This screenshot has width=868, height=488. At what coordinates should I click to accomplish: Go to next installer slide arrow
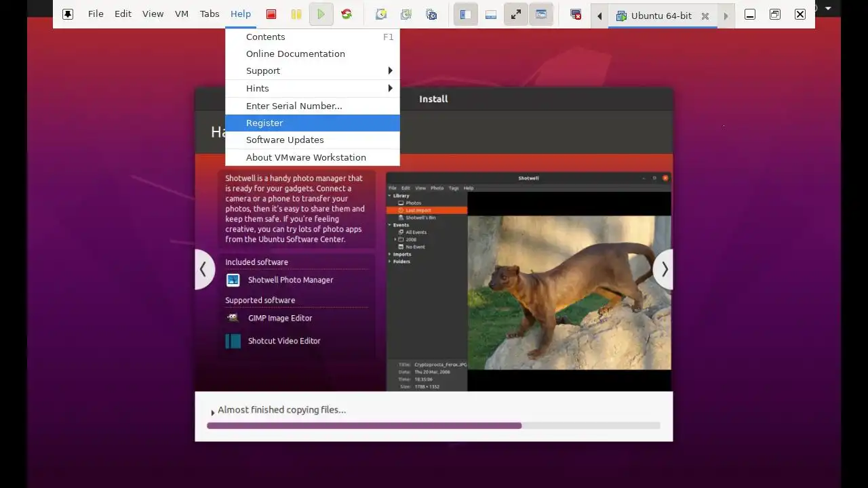pyautogui.click(x=664, y=269)
